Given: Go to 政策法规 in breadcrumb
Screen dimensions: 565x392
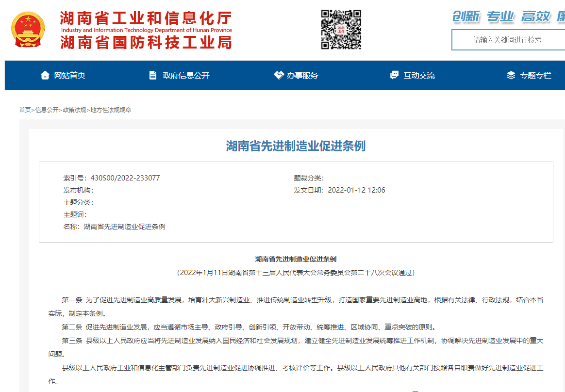Looking at the screenshot, I should point(75,110).
